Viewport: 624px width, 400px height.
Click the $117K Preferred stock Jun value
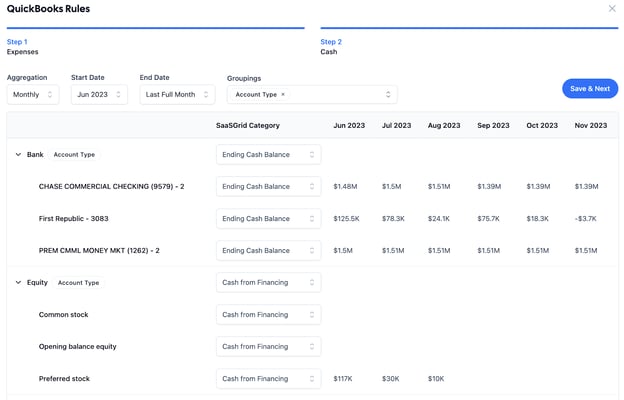pyautogui.click(x=343, y=379)
